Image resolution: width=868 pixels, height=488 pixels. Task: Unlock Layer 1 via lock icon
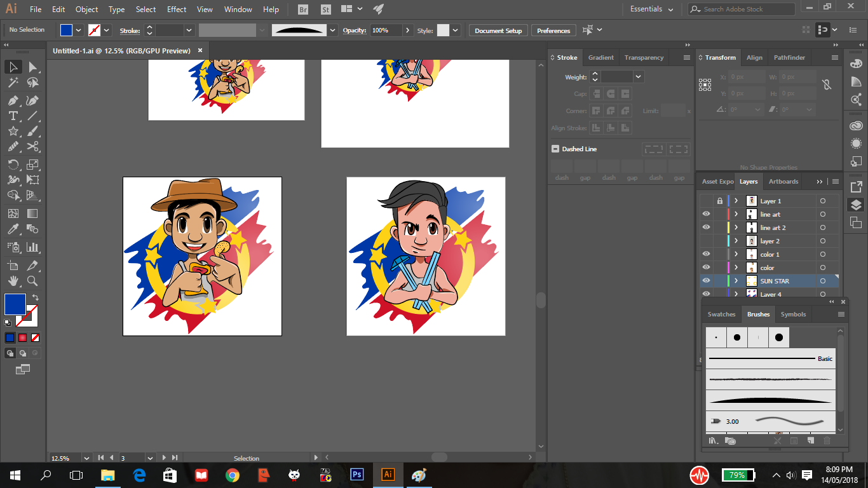point(719,201)
